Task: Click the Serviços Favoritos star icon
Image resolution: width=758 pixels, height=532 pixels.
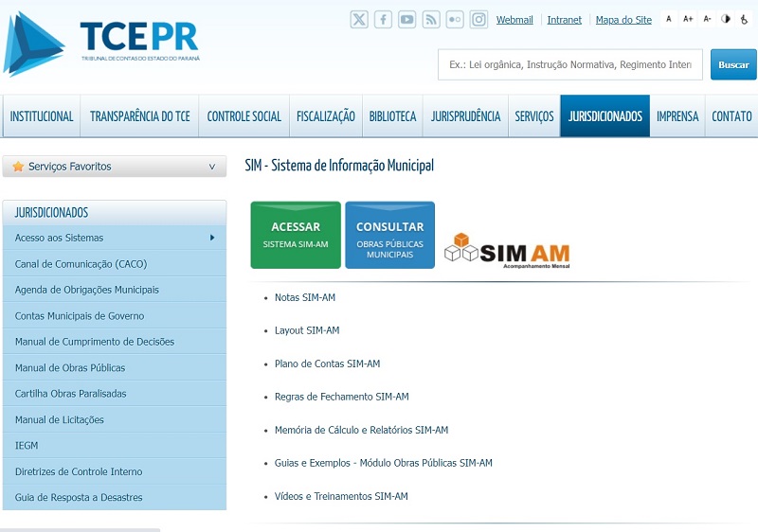Action: coord(18,167)
